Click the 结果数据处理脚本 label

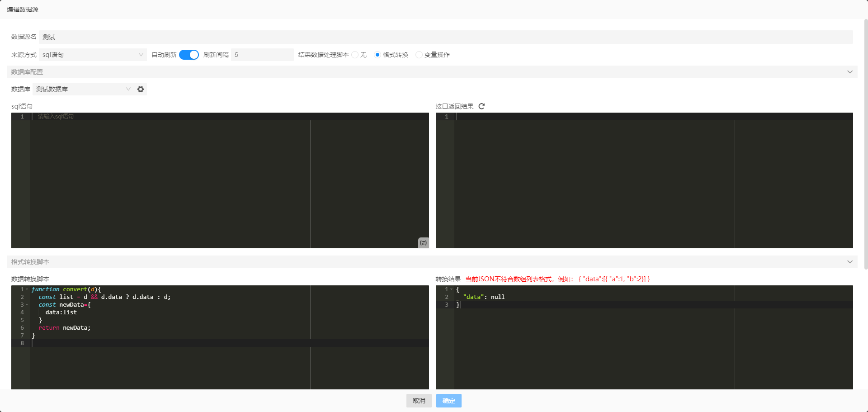tap(324, 55)
